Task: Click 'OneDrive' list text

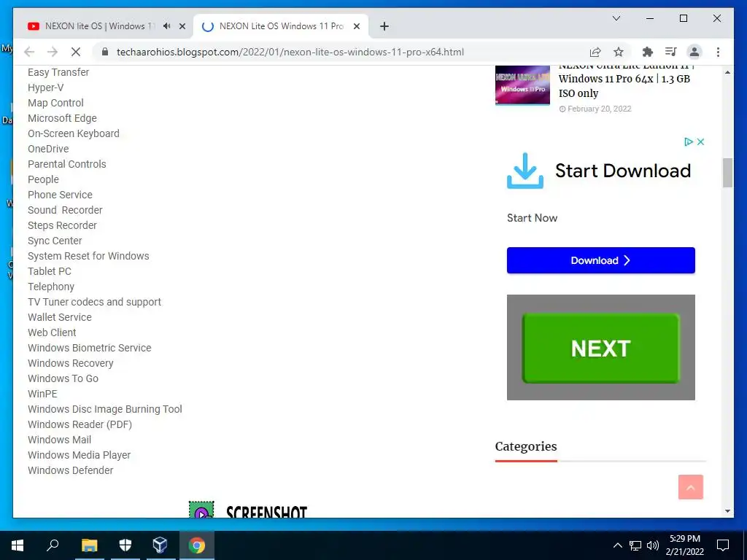Action: coord(48,149)
